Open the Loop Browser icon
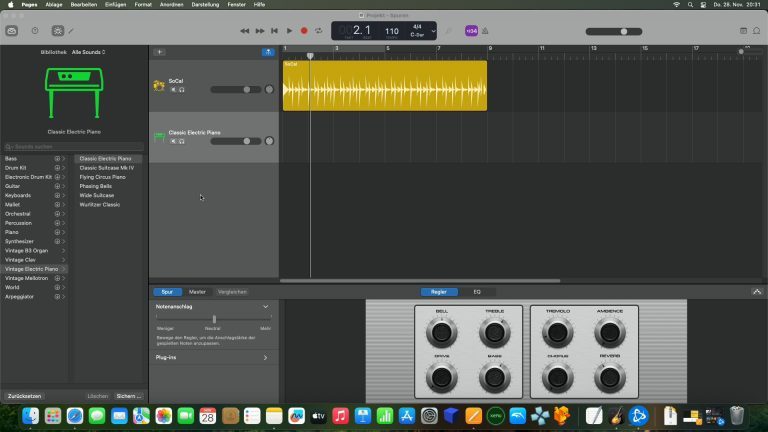This screenshot has width=768, height=432. point(757,31)
